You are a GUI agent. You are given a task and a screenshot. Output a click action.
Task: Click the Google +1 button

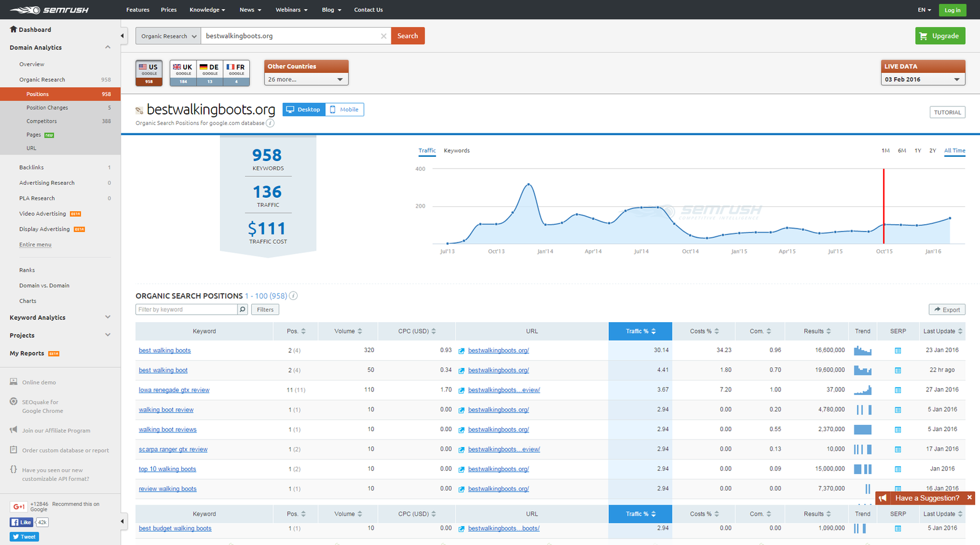coord(19,506)
